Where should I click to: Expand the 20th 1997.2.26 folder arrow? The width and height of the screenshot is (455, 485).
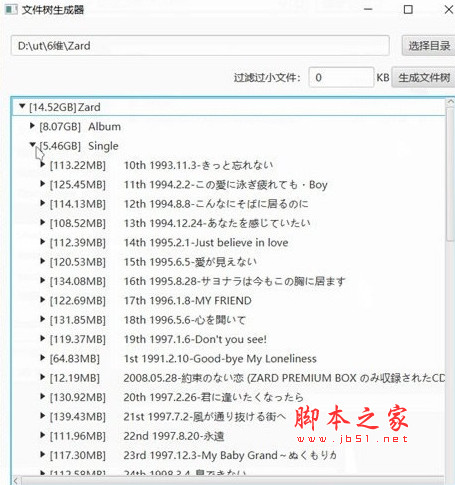pyautogui.click(x=42, y=396)
